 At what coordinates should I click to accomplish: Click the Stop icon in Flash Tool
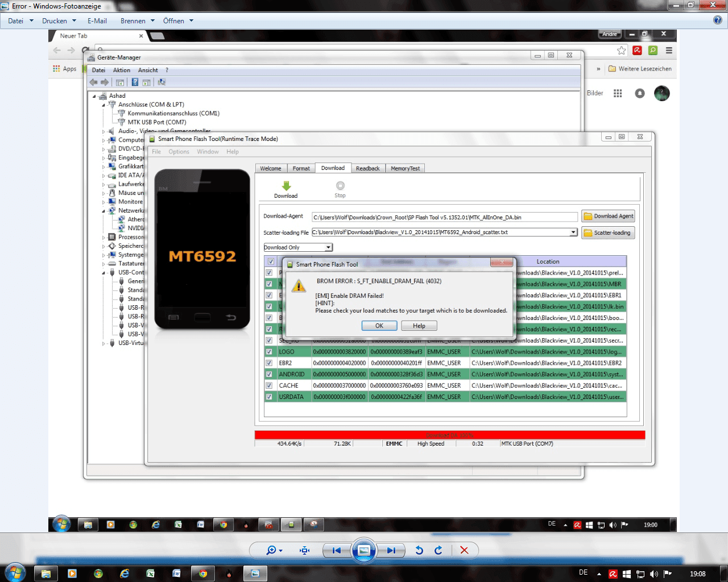tap(340, 185)
